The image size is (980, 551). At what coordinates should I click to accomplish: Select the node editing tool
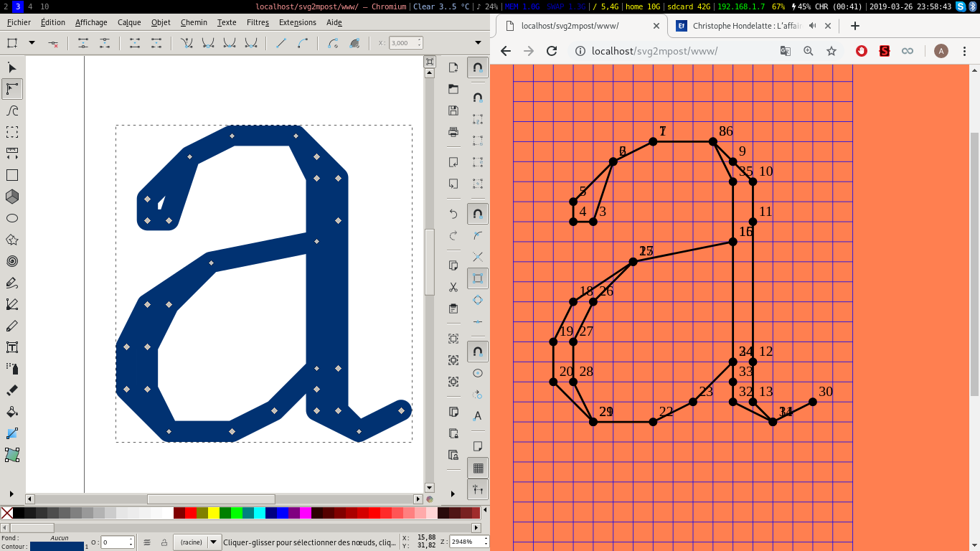(12, 89)
